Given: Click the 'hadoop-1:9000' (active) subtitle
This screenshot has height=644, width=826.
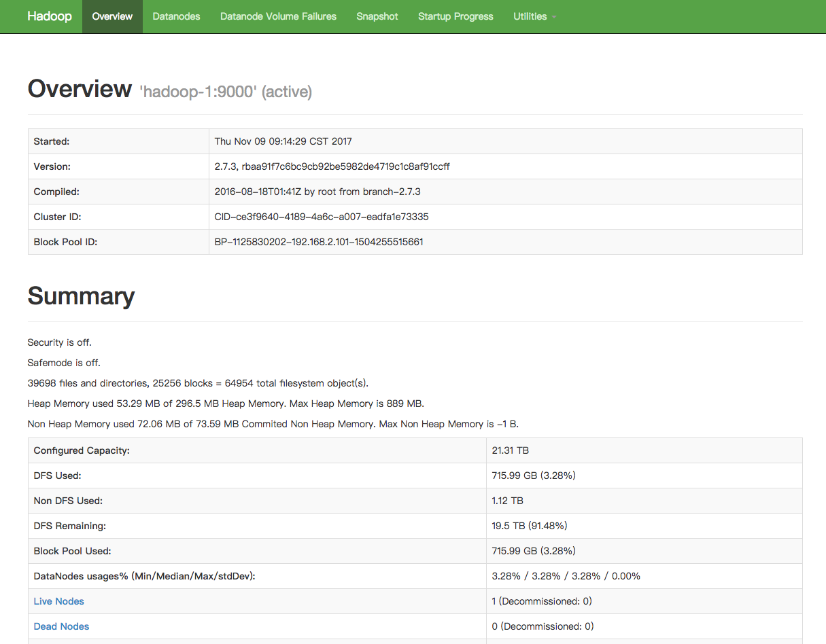Looking at the screenshot, I should [226, 92].
